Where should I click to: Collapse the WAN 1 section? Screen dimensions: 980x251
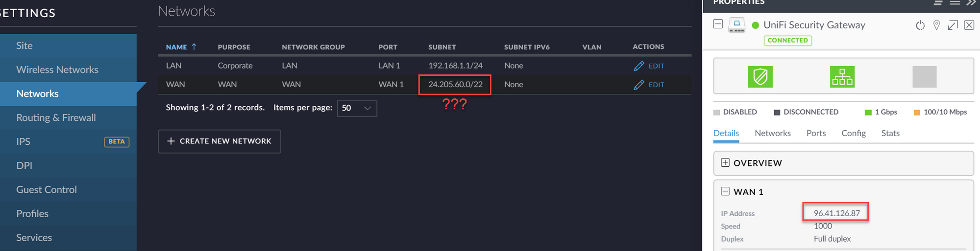pyautogui.click(x=725, y=192)
